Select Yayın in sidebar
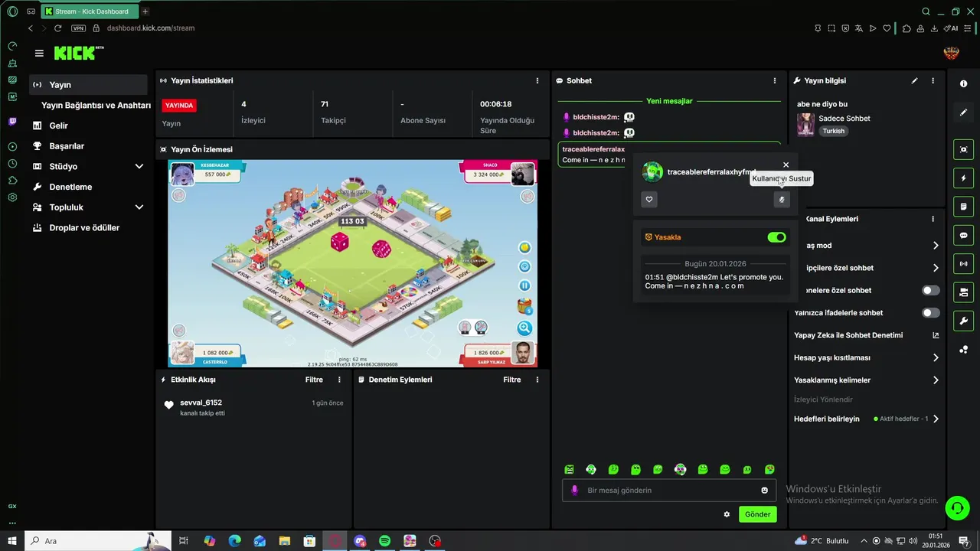The width and height of the screenshot is (980, 551). click(x=89, y=85)
